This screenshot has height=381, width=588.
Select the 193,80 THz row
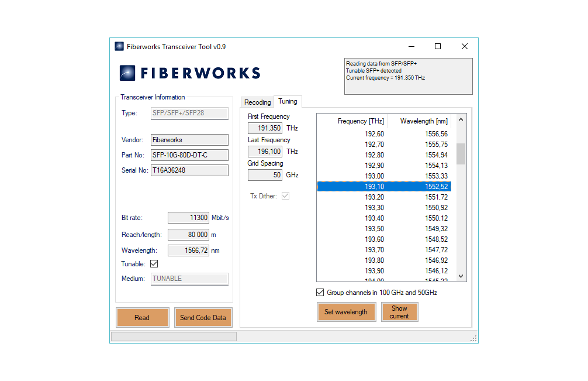pos(384,260)
